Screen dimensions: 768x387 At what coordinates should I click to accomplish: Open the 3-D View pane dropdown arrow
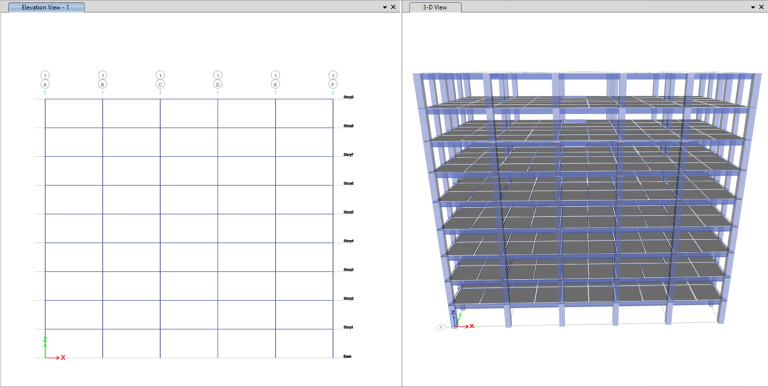753,7
